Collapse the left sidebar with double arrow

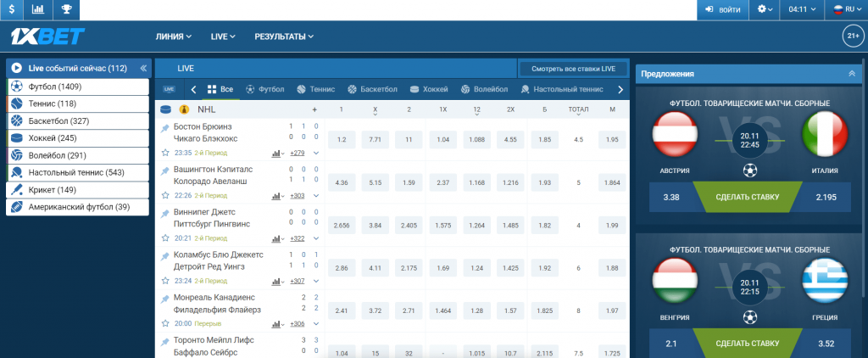coord(143,68)
